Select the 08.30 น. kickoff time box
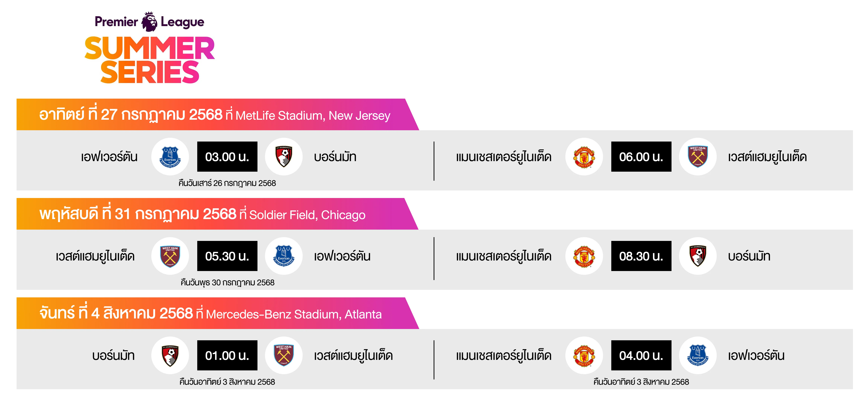 pyautogui.click(x=641, y=256)
